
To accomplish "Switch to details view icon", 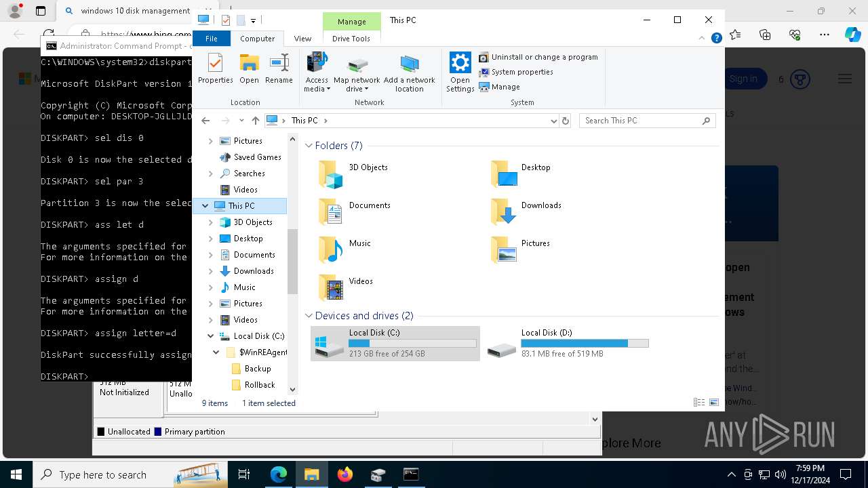I will (x=699, y=403).
